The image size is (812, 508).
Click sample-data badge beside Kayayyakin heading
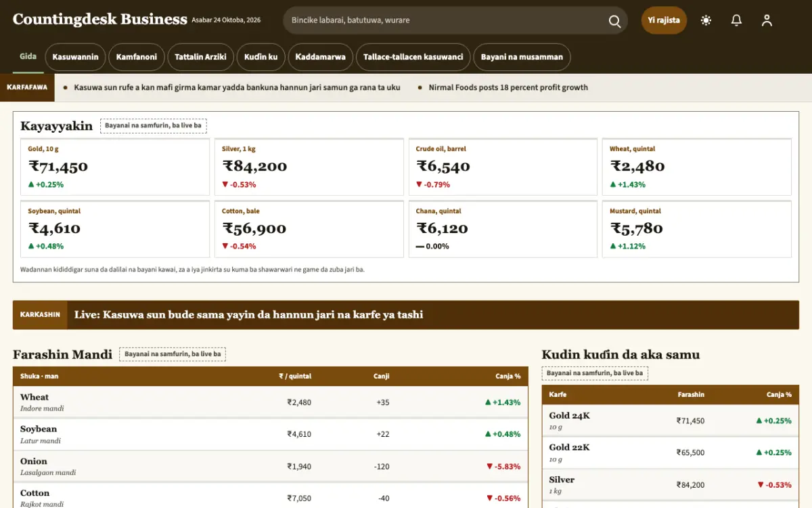(x=154, y=126)
